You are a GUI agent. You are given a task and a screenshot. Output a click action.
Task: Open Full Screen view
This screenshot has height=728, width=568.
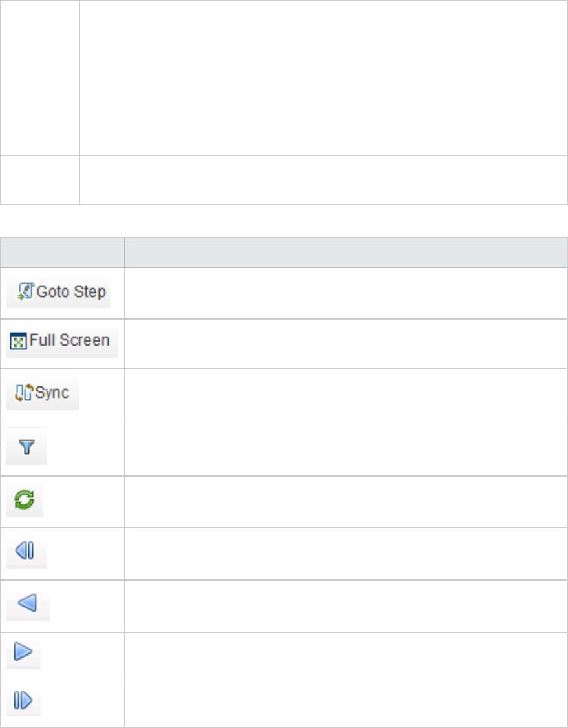pos(62,341)
